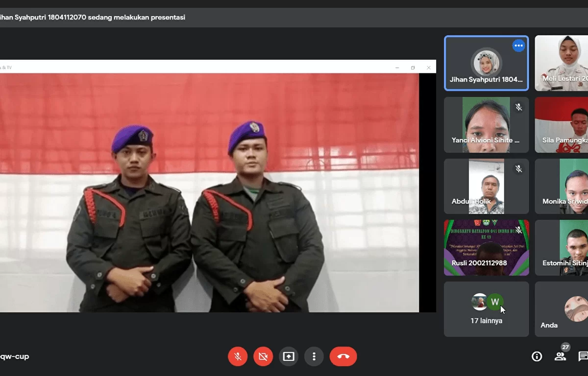The image size is (588, 376).
Task: Click the Rusli 2002112988 tile
Action: click(x=487, y=248)
